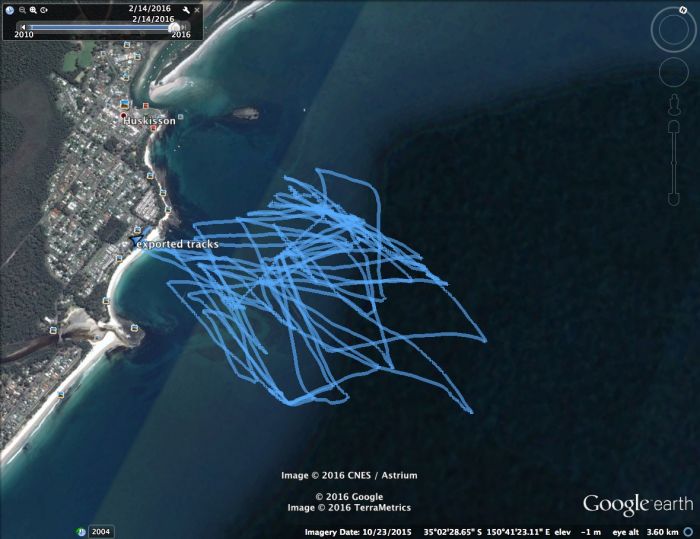Close the historical imagery slider
The height and width of the screenshot is (539, 700).
point(197,10)
